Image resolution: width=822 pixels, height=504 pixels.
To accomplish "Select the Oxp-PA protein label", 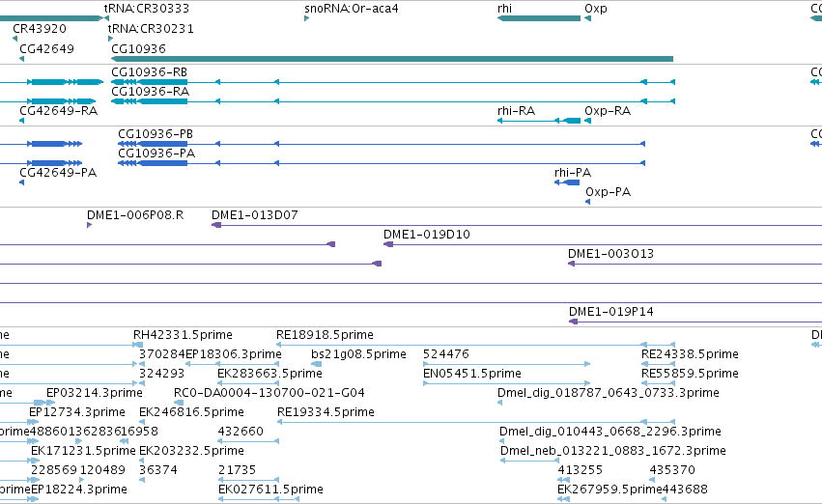I will 609,192.
